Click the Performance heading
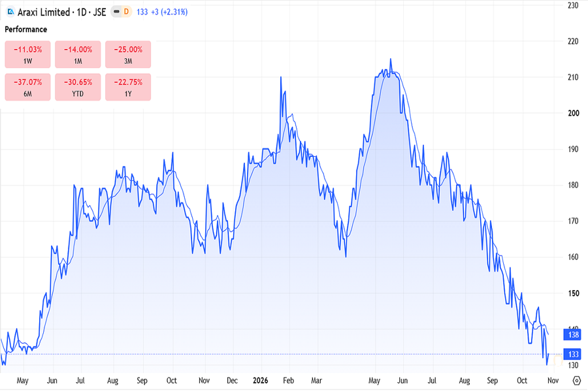This screenshot has width=588, height=392. pyautogui.click(x=26, y=29)
